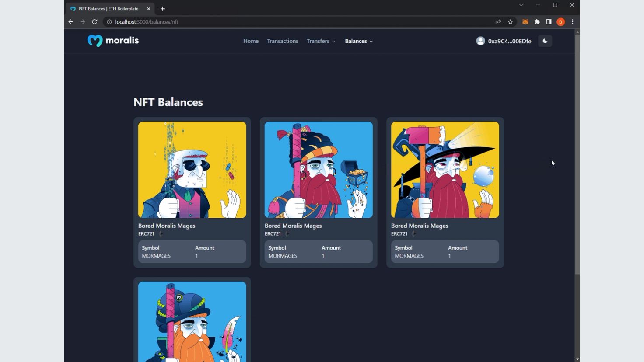Click the page vertical scrollbar thumb
The image size is (644, 362).
point(577,155)
